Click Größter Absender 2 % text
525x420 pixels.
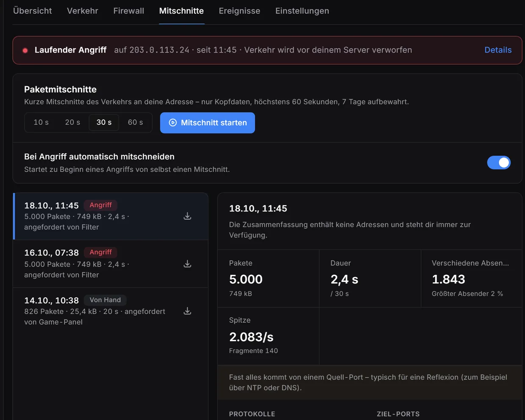467,293
